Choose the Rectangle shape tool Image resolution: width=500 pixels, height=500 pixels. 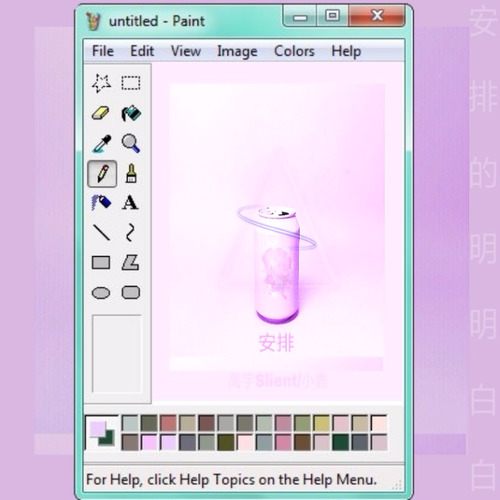coord(101,262)
